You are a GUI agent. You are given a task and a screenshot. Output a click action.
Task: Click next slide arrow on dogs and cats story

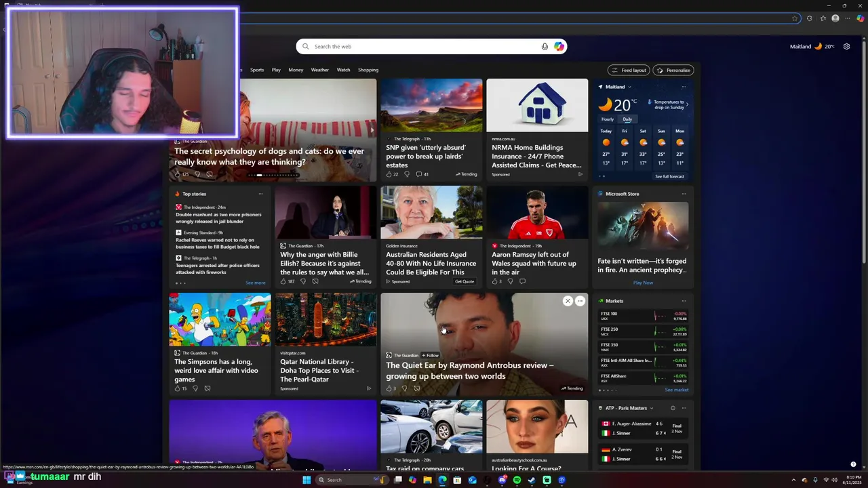(371, 129)
